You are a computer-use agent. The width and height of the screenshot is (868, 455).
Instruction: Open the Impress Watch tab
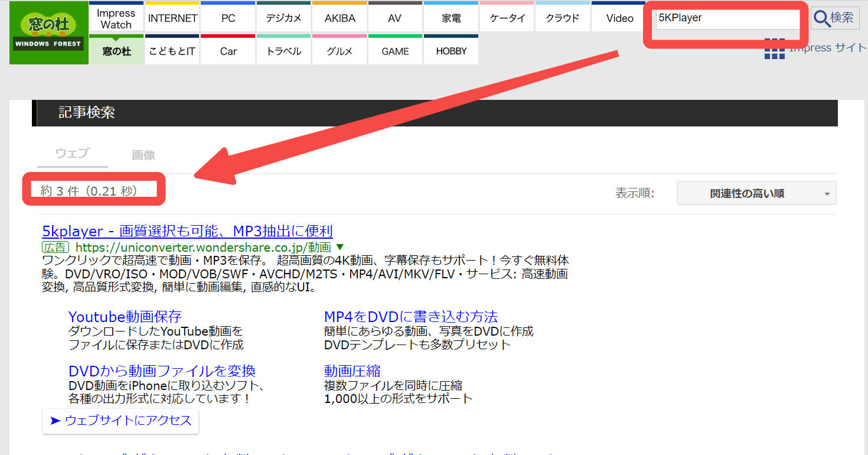coord(116,17)
